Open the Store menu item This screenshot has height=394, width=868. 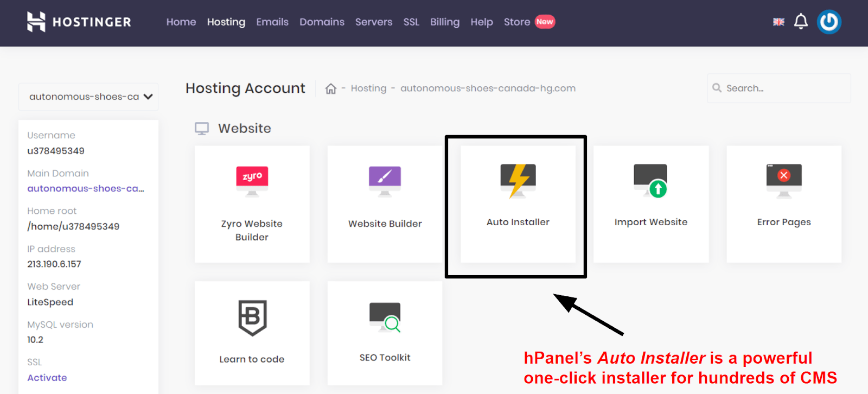point(517,22)
